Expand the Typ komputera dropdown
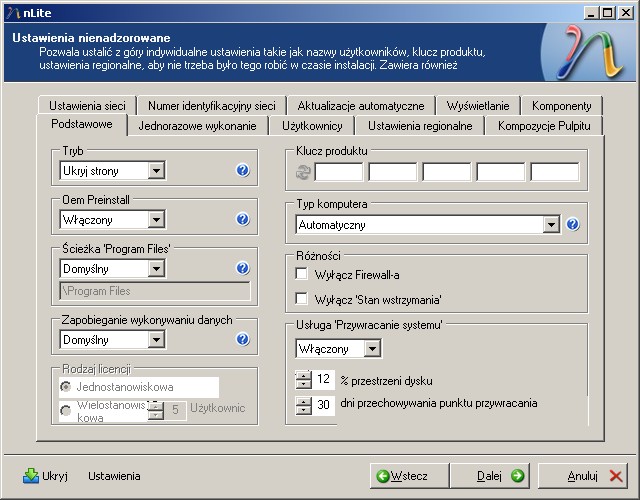Screen dimensions: 640x500 tap(551, 224)
